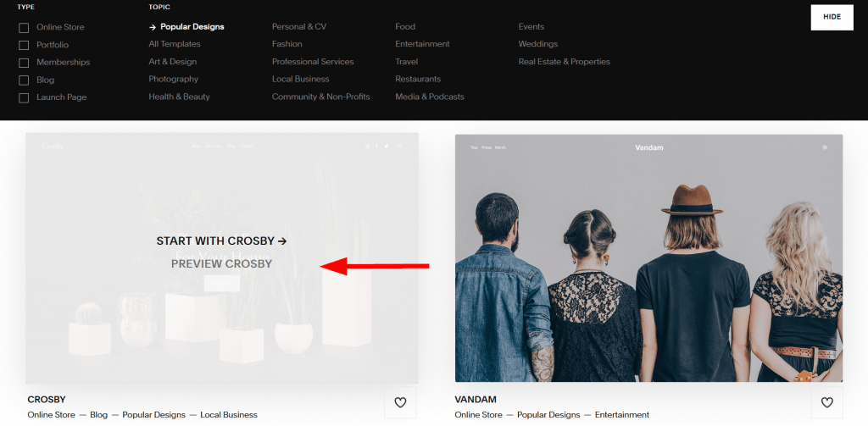Click the Local Business tag under Crosby

point(229,414)
